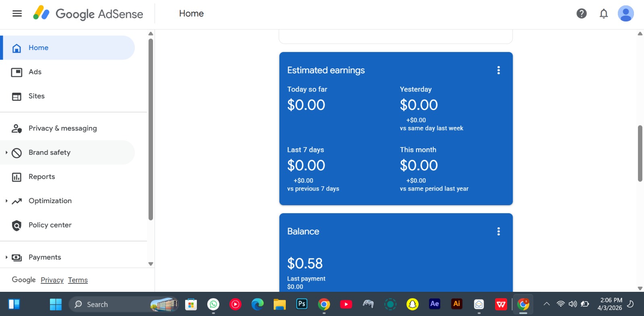Click the Optimization trend-arrow icon

[17, 201]
